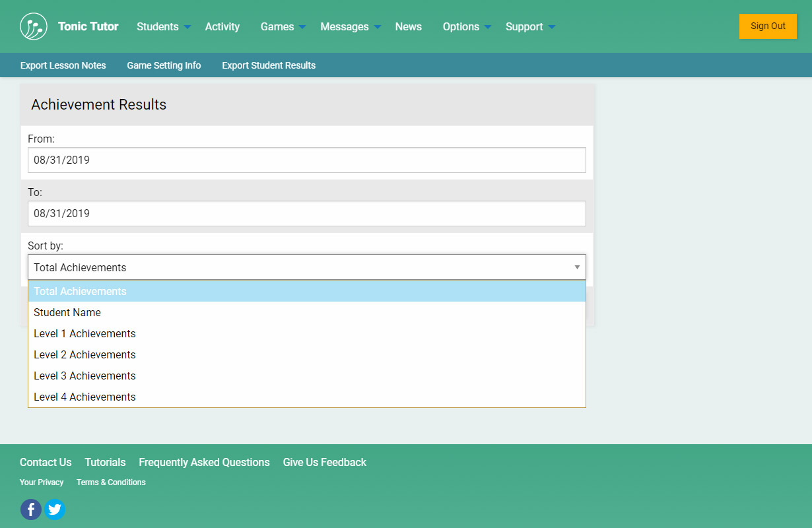Click the To date field
This screenshot has width=812, height=528.
pyautogui.click(x=306, y=214)
